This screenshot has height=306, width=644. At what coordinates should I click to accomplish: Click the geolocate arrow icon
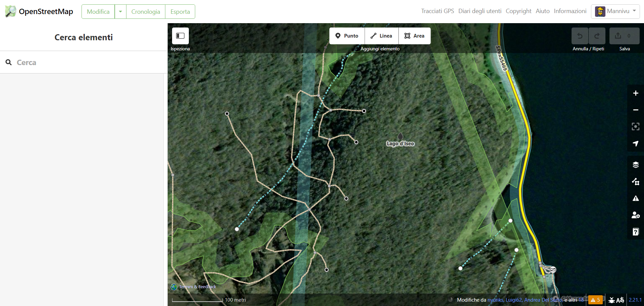tap(636, 144)
